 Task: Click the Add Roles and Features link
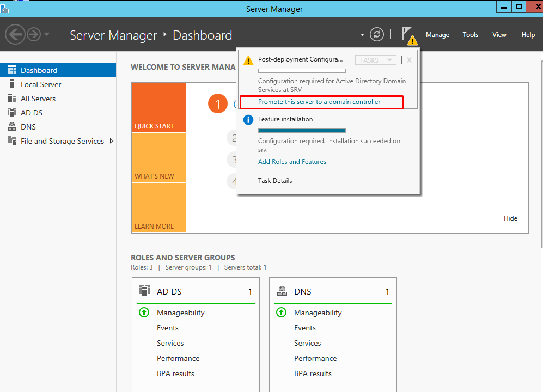tap(292, 162)
